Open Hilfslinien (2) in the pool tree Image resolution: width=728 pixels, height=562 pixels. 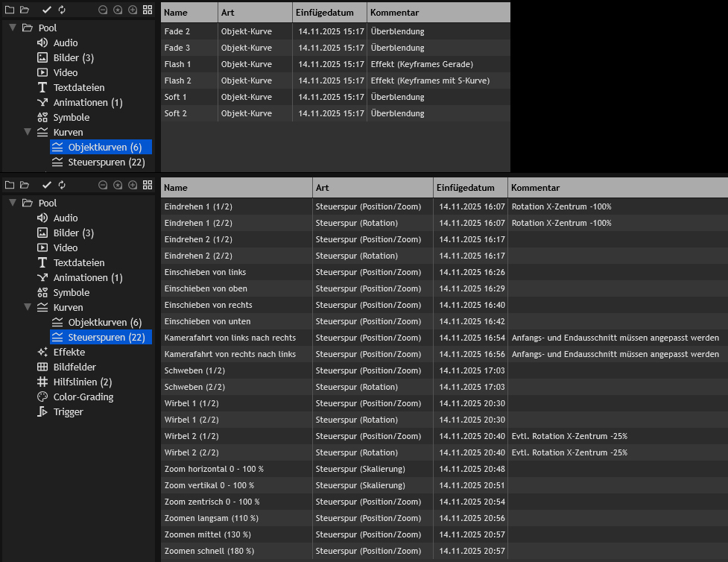(82, 382)
